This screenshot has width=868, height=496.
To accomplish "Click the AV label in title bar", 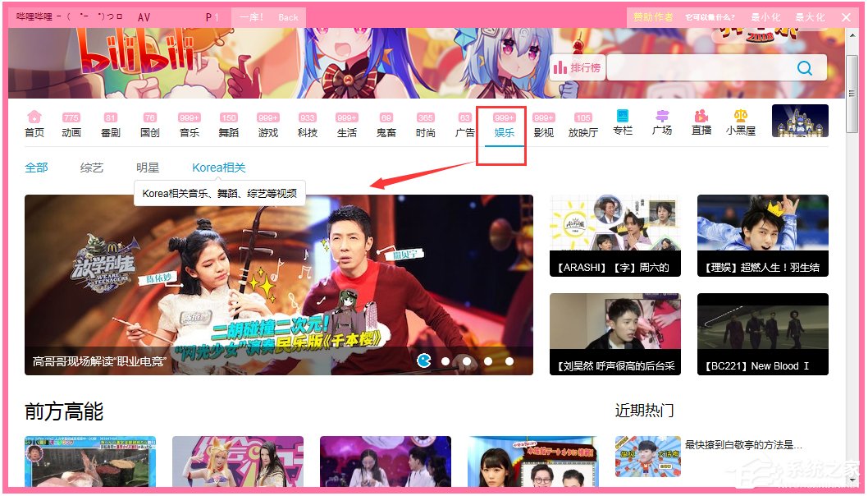I will [x=144, y=17].
